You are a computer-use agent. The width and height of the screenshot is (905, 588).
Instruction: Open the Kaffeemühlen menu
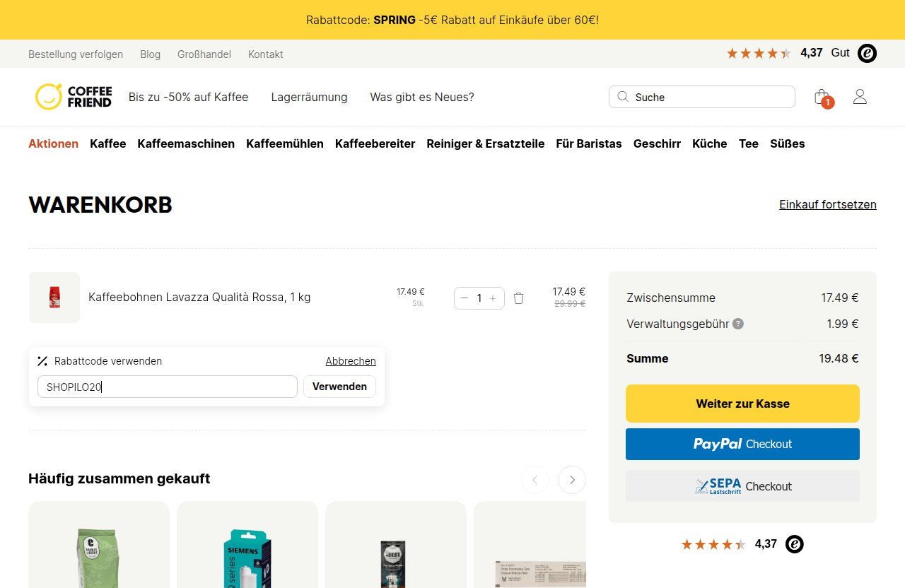click(x=285, y=143)
